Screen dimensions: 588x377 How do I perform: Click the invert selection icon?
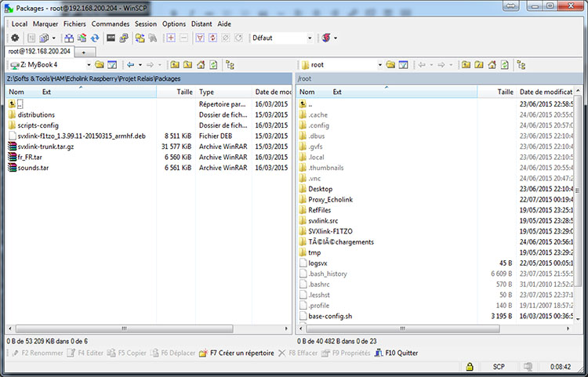click(213, 38)
